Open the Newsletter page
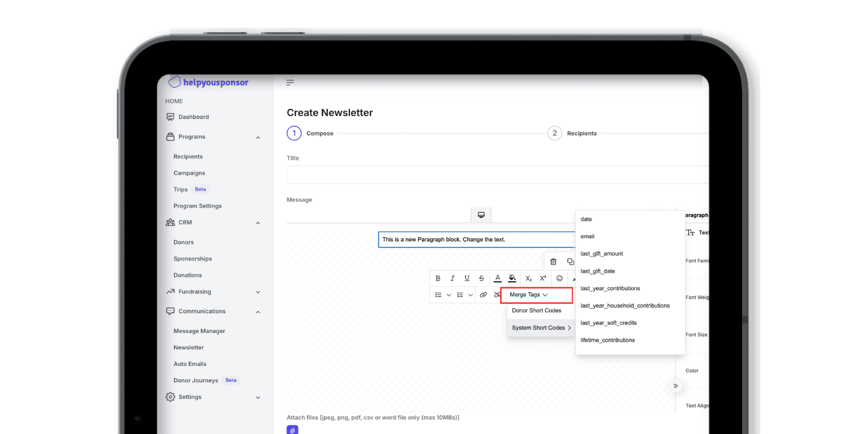Screen dimensions: 868x434 pos(189,348)
